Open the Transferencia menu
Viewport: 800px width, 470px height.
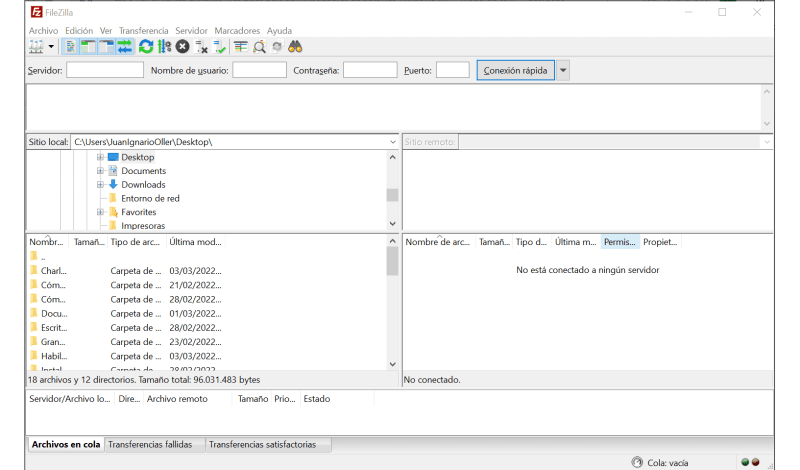pos(143,31)
